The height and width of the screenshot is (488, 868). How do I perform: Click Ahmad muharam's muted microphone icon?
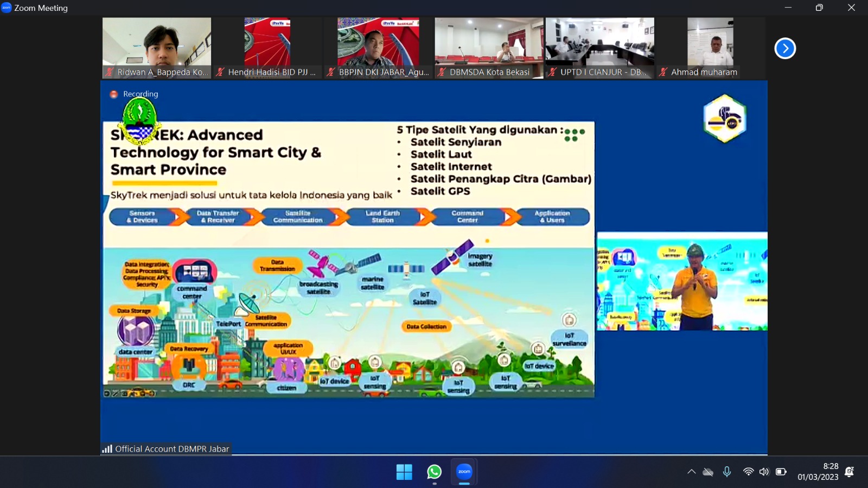click(x=663, y=72)
